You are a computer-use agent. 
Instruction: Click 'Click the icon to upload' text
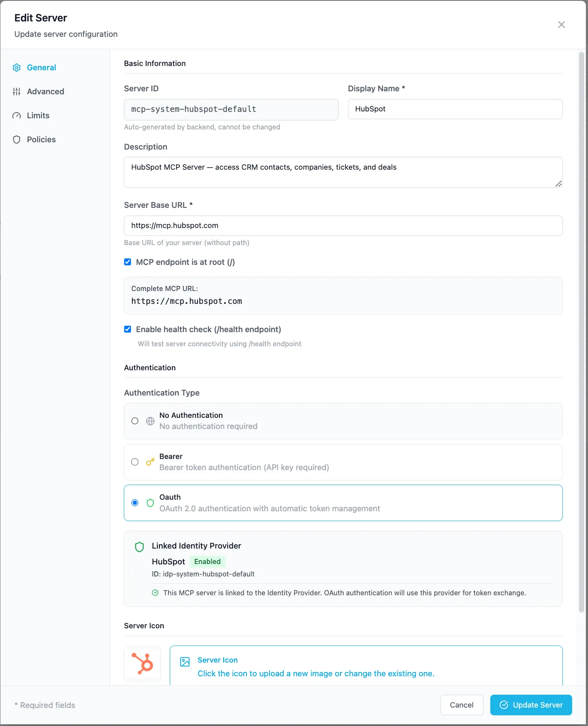pos(316,674)
